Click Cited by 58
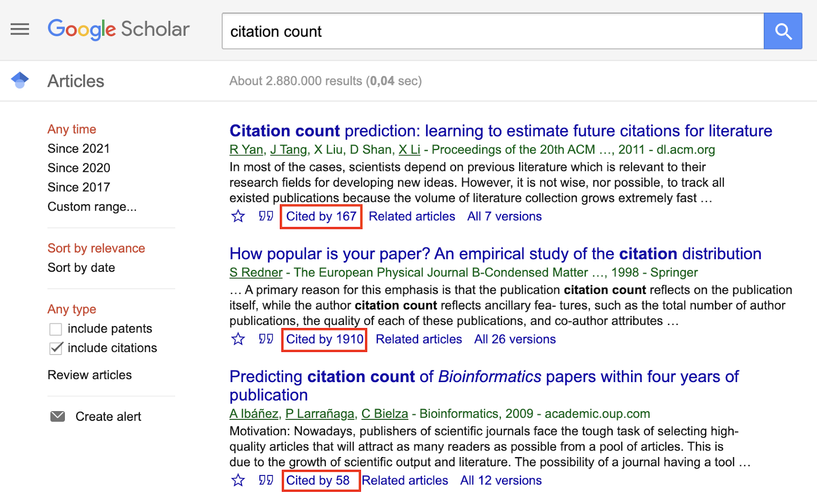The image size is (817, 504). coord(318,481)
